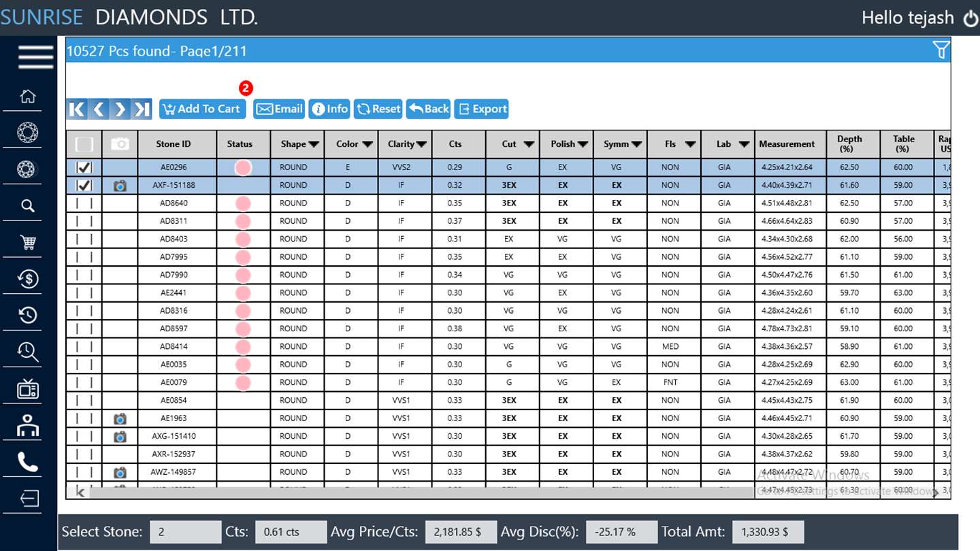This screenshot has width=980, height=551.
Task: Open camera image for stone AXG-151410
Action: (120, 436)
